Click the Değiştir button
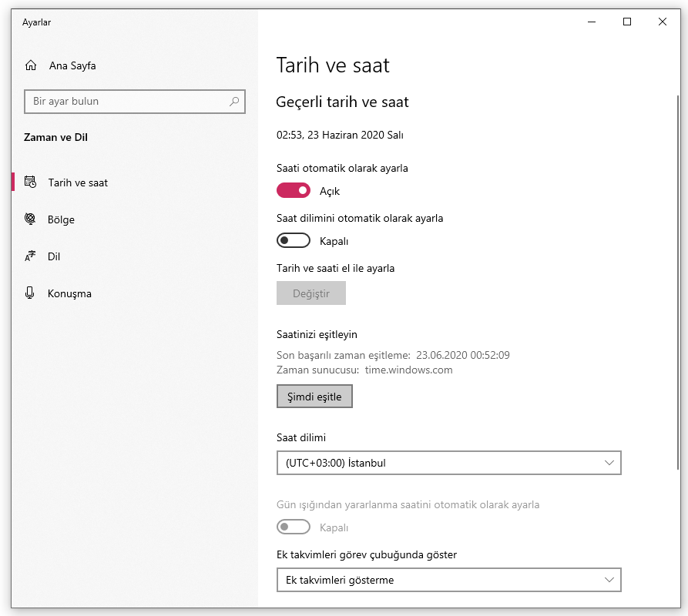688x616 pixels. click(x=311, y=293)
